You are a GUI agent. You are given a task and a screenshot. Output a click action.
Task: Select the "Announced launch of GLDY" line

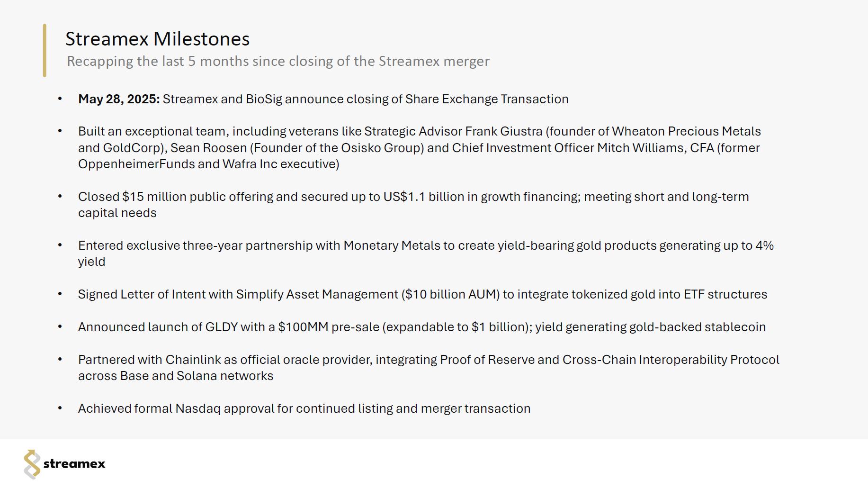421,327
